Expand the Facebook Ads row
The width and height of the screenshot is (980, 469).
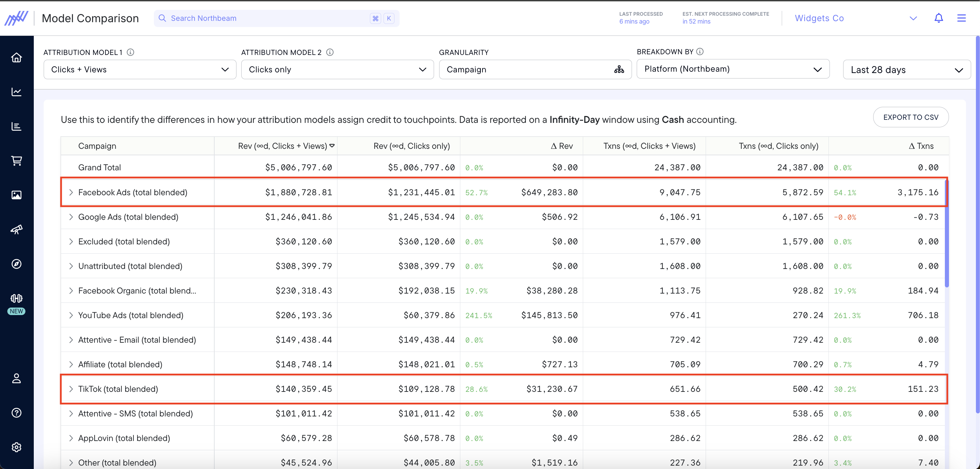coord(71,192)
